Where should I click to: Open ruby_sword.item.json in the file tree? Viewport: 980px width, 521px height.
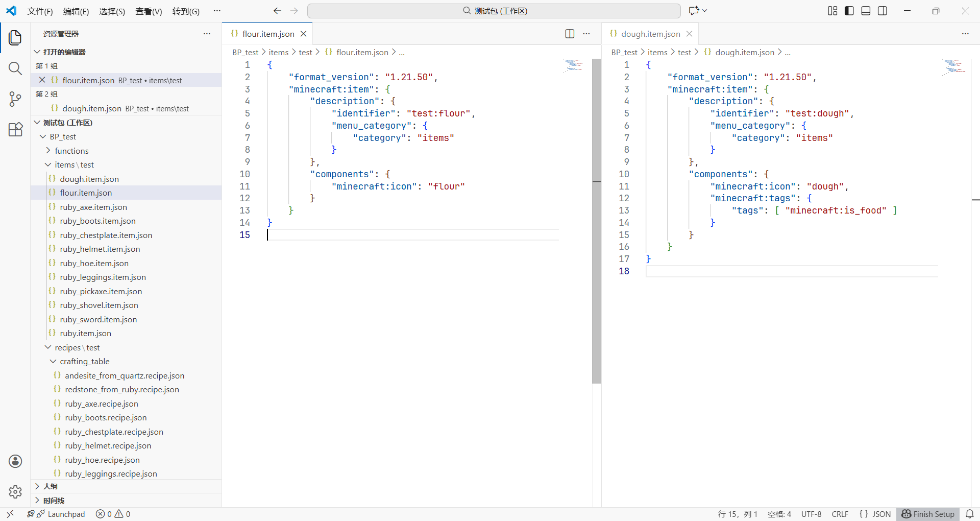(98, 319)
